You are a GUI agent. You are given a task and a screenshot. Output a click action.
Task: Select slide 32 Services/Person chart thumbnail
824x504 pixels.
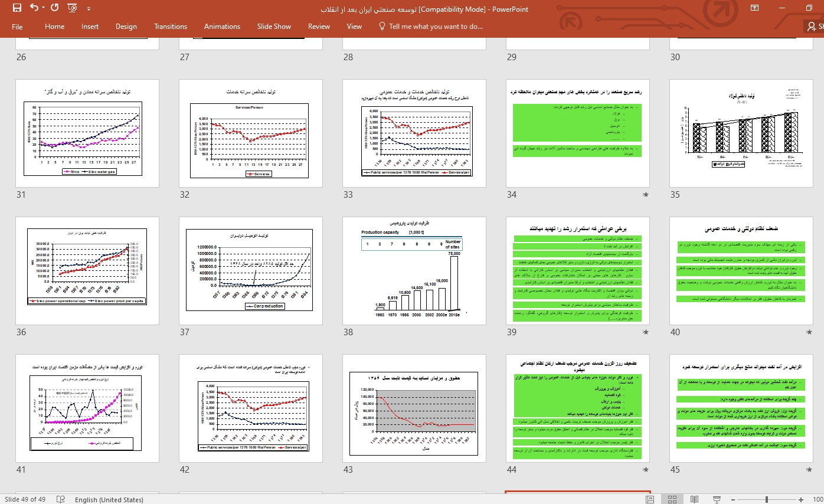tap(251, 133)
